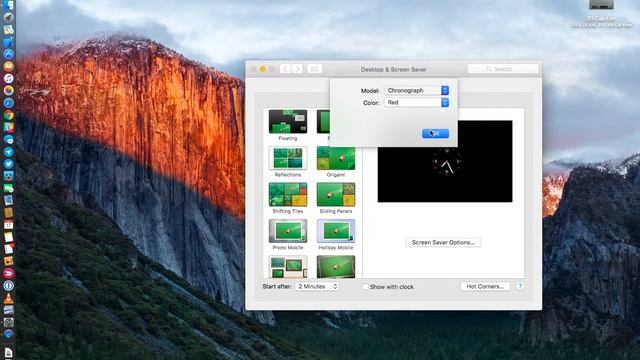The width and height of the screenshot is (640, 360).
Task: Open the yellow Notes icon in Dock
Action: coord(9,237)
